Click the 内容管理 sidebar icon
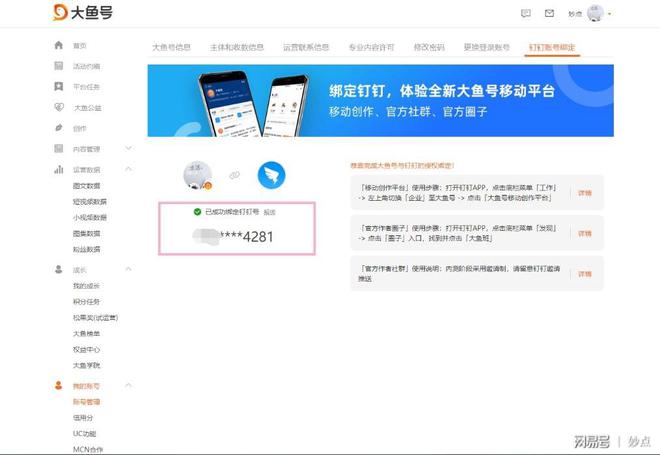This screenshot has width=660, height=455. click(59, 148)
